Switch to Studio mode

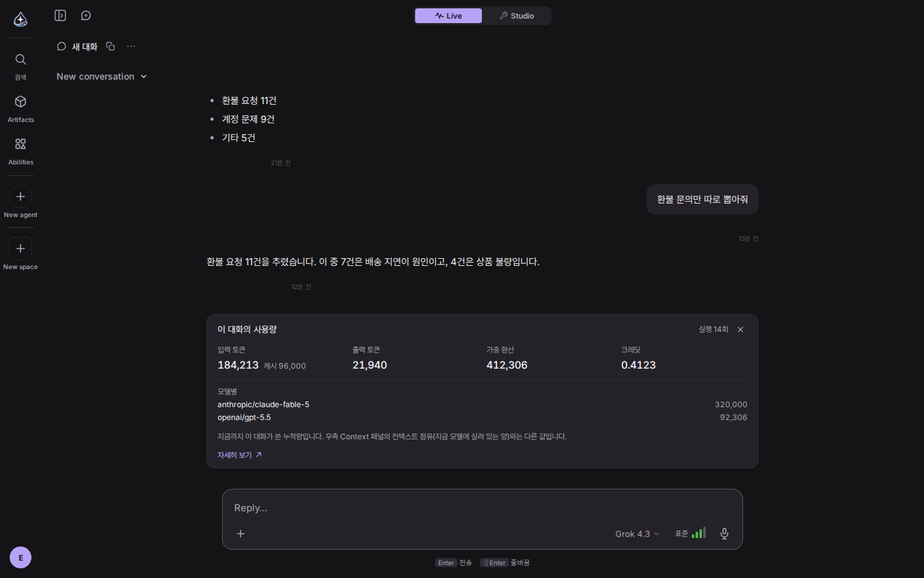pyautogui.click(x=517, y=15)
